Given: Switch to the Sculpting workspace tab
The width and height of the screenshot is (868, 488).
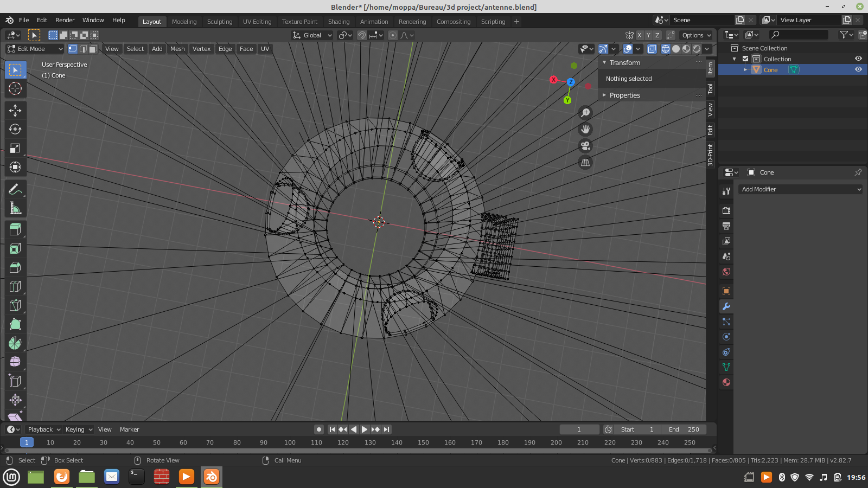Looking at the screenshot, I should [x=220, y=22].
